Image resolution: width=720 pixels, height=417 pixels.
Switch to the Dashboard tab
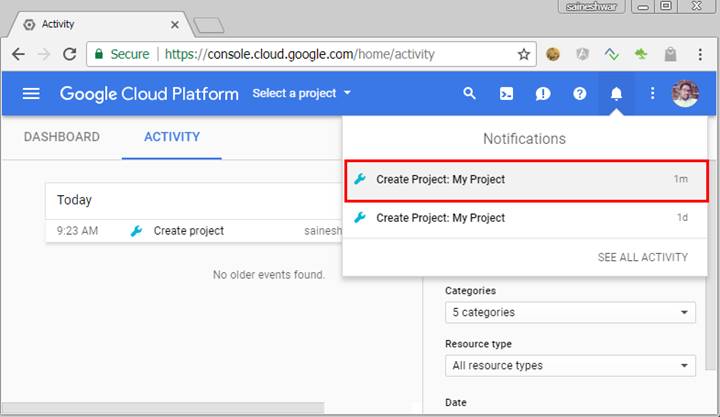[62, 137]
